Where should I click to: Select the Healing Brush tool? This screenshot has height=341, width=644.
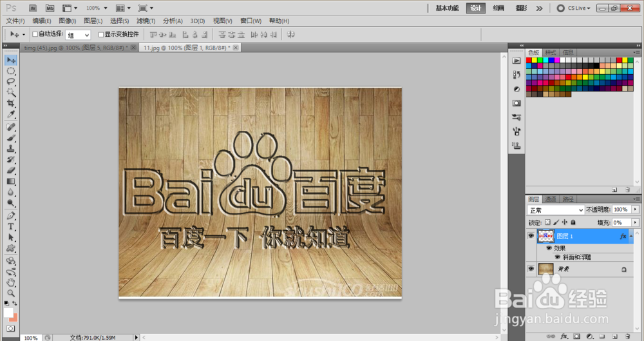[11, 127]
